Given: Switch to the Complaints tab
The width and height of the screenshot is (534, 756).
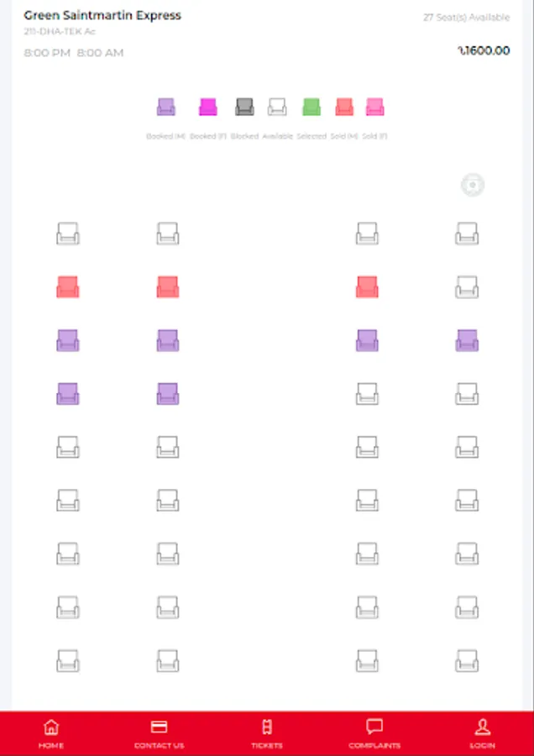Looking at the screenshot, I should pos(374,732).
